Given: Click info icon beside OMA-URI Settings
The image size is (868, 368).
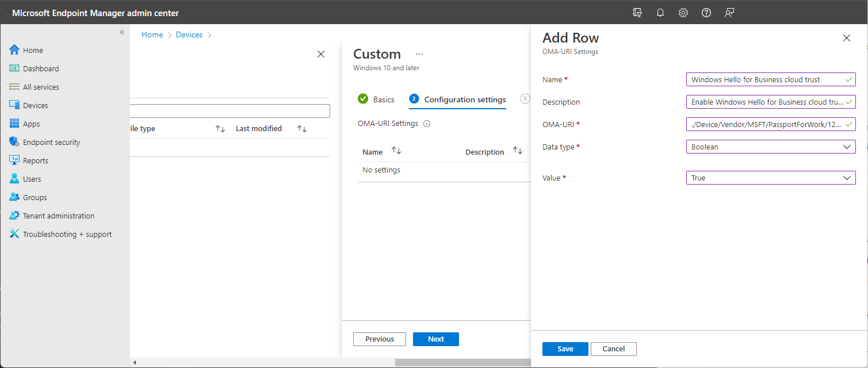Looking at the screenshot, I should tap(427, 124).
